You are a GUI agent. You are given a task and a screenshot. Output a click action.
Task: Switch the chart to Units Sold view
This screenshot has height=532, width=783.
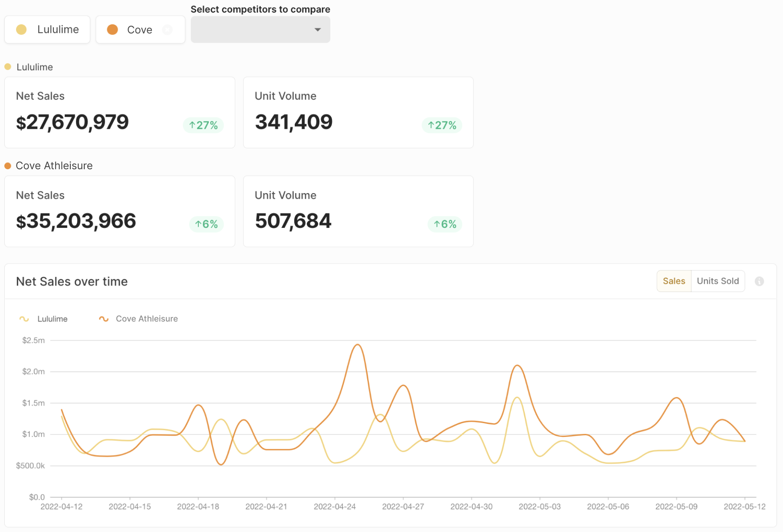click(718, 281)
